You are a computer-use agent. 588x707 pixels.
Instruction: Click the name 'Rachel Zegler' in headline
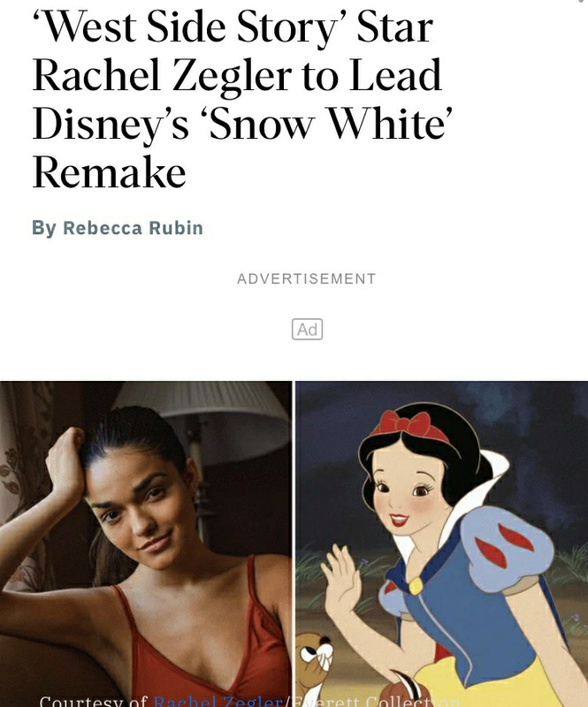pyautogui.click(x=162, y=75)
